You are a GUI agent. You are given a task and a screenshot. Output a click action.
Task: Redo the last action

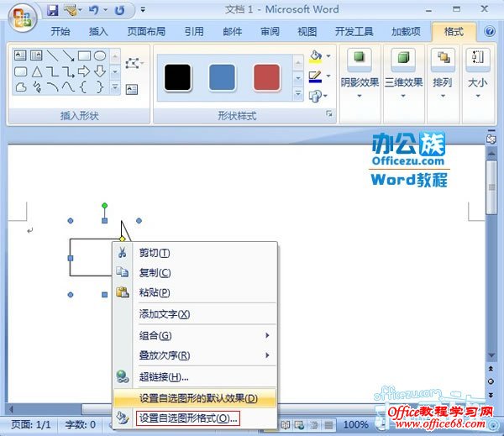point(119,11)
